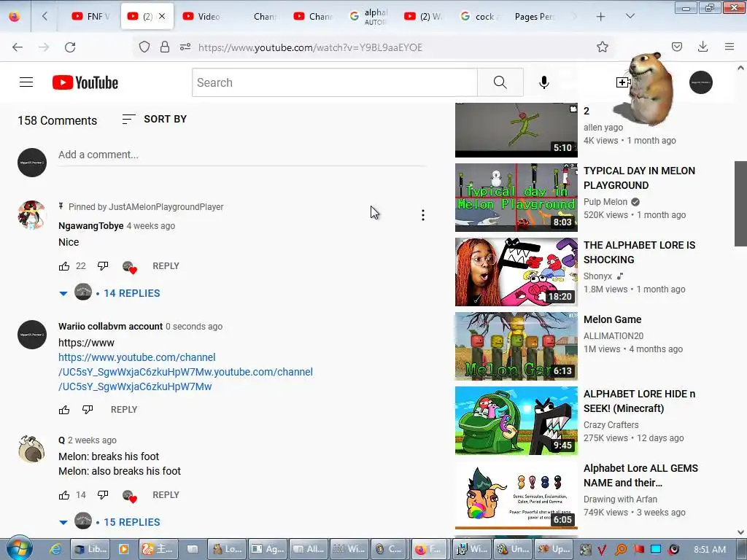
Task: Open Alphabet Lore Hide n Seek thumbnail
Action: point(516,421)
